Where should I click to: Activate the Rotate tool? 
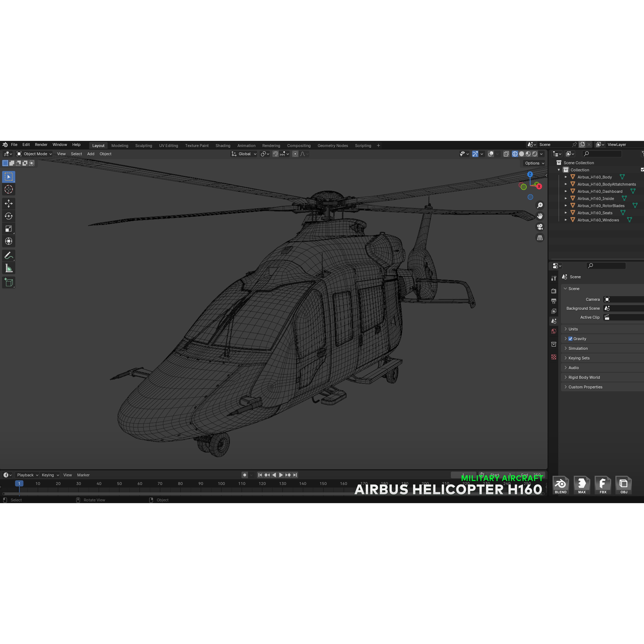9,216
